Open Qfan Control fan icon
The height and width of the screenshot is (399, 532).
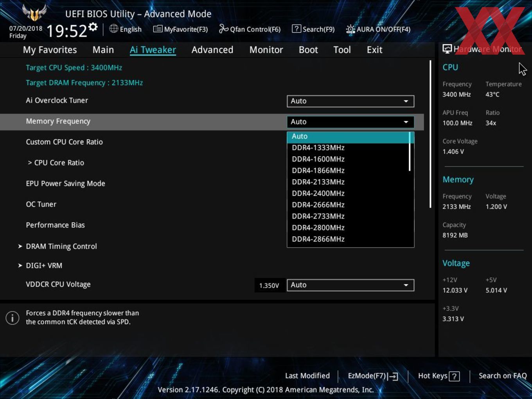(x=223, y=29)
